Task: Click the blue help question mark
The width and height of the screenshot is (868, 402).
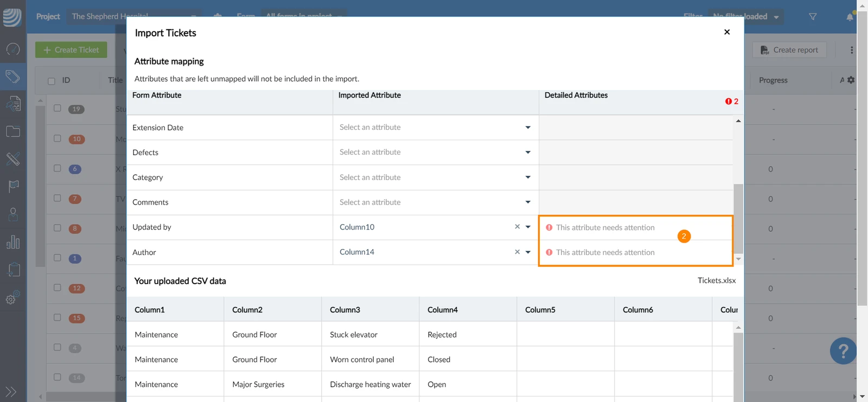Action: 843,351
